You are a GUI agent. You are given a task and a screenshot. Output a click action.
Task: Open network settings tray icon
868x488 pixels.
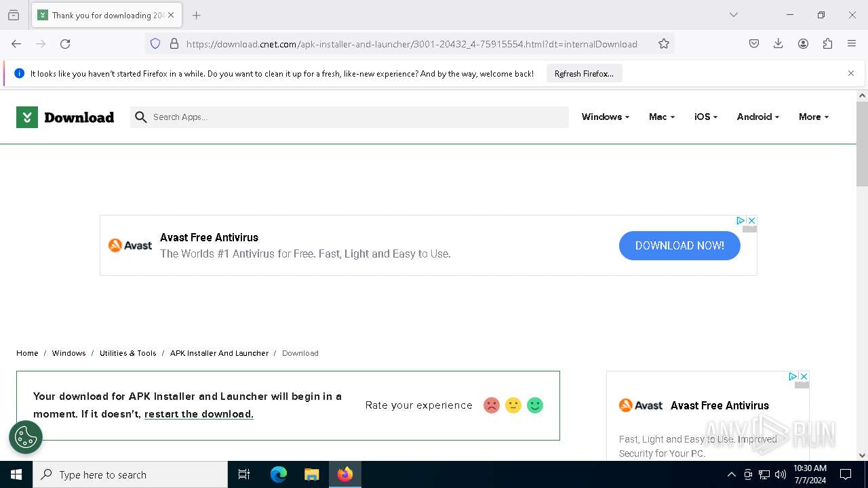[764, 474]
